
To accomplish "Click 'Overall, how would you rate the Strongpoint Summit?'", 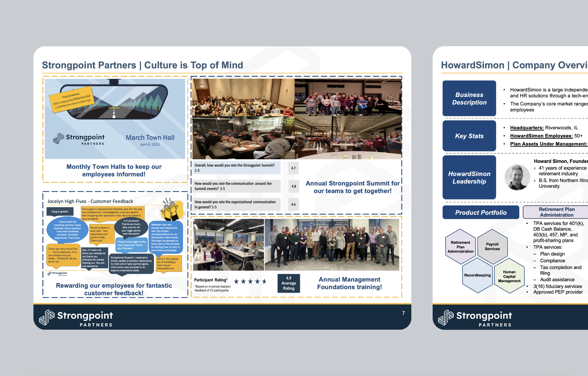I will click(x=236, y=168).
